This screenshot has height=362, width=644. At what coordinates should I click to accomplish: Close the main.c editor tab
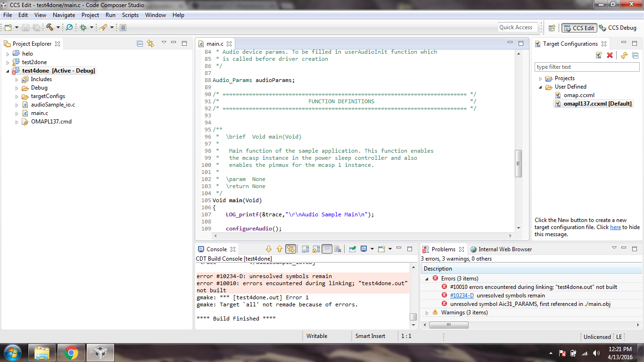click(x=229, y=43)
